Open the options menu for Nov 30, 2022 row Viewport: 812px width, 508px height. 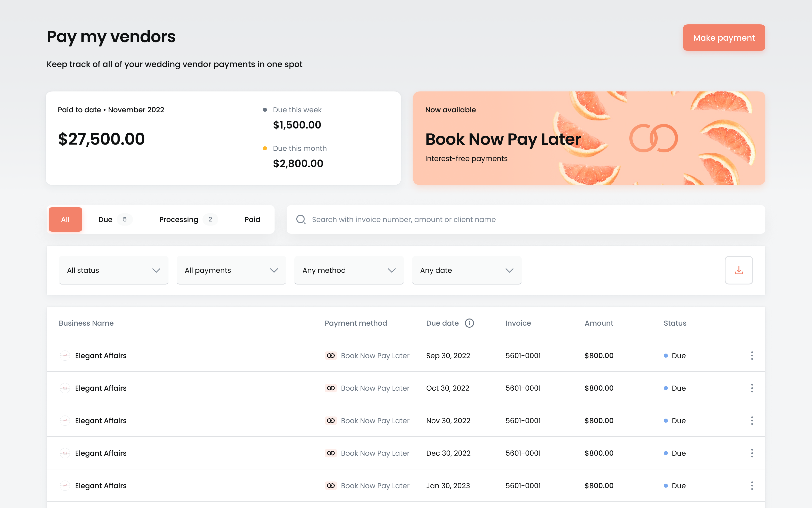[752, 421]
